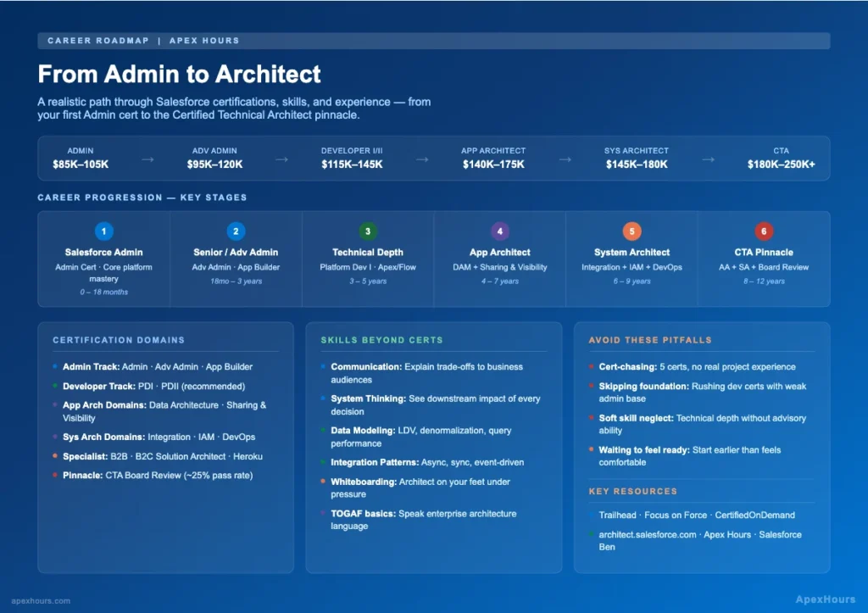868x613 pixels.
Task: Open the architect.salesforce.com resource link
Action: [x=647, y=535]
